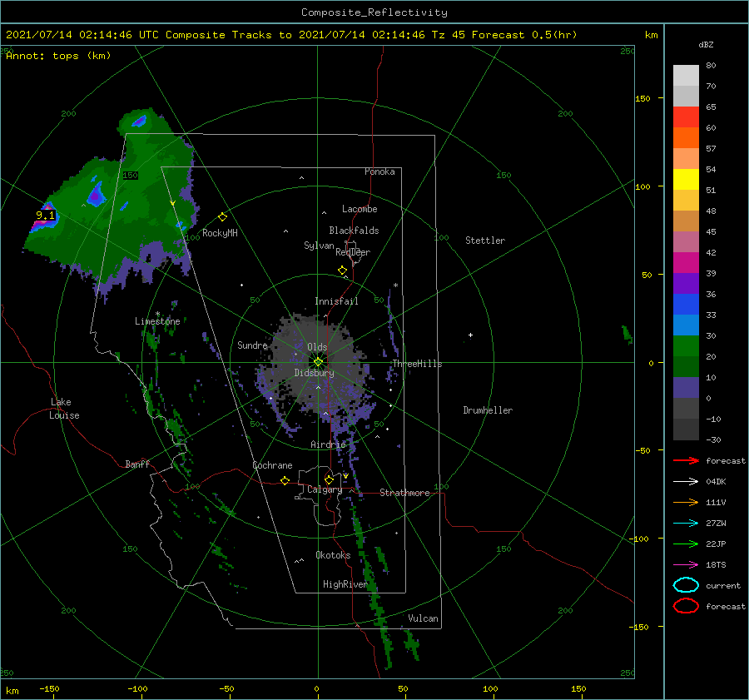This screenshot has height=700, width=749.
Task: Click the Banff label
Action: point(137,464)
